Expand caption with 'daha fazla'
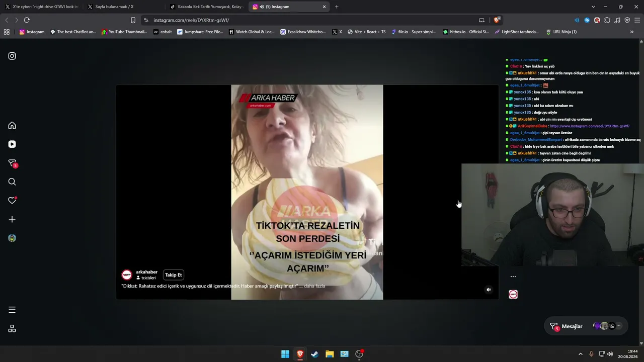This screenshot has width=644, height=362. 314,286
